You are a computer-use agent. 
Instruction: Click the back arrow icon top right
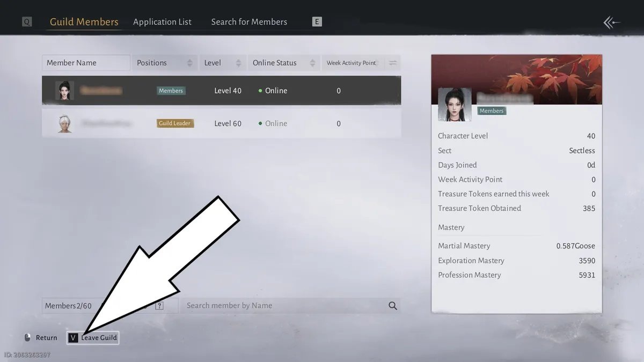point(612,23)
